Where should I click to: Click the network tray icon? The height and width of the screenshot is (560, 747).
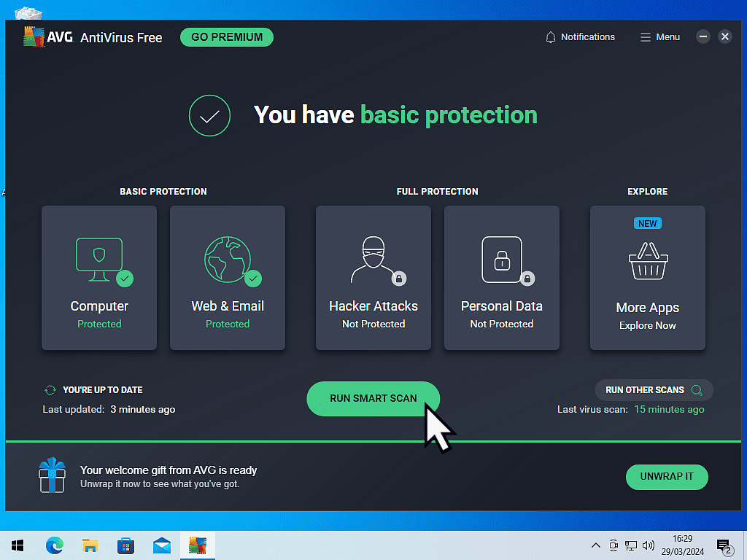tap(631, 545)
